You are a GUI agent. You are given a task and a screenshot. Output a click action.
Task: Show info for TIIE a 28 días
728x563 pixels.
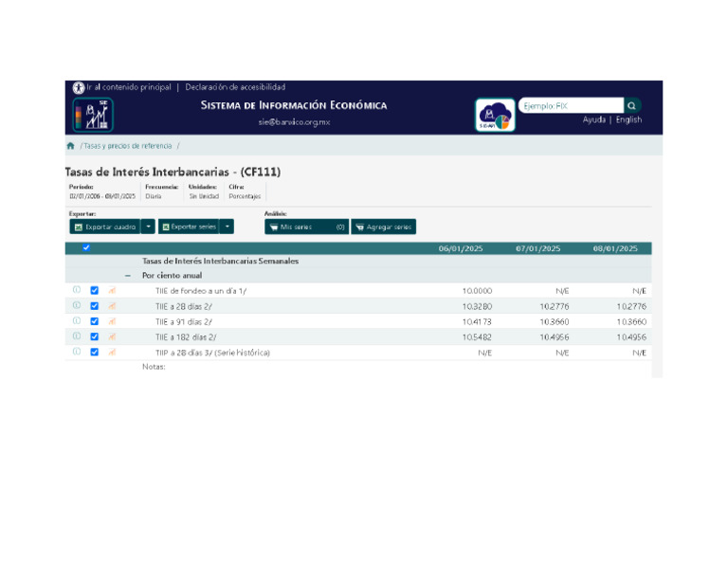pos(77,305)
